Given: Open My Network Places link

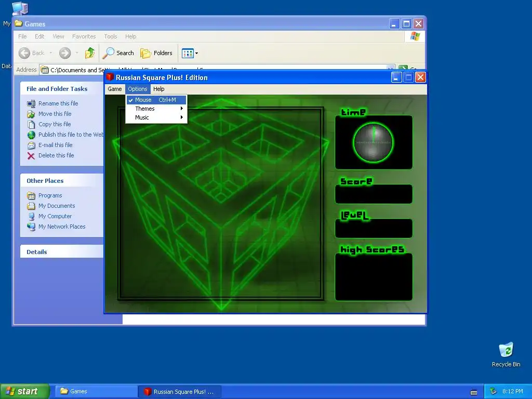Looking at the screenshot, I should point(62,227).
